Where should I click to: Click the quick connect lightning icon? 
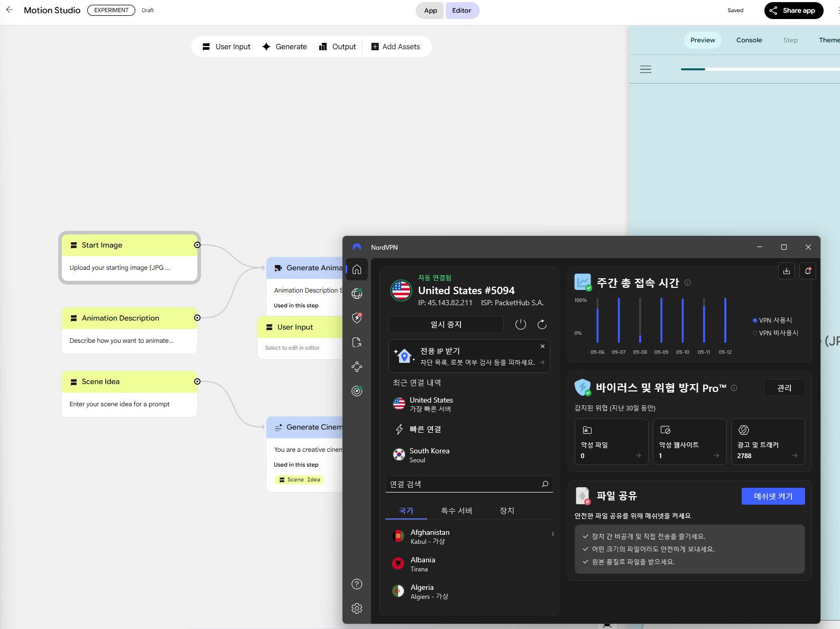tap(399, 429)
